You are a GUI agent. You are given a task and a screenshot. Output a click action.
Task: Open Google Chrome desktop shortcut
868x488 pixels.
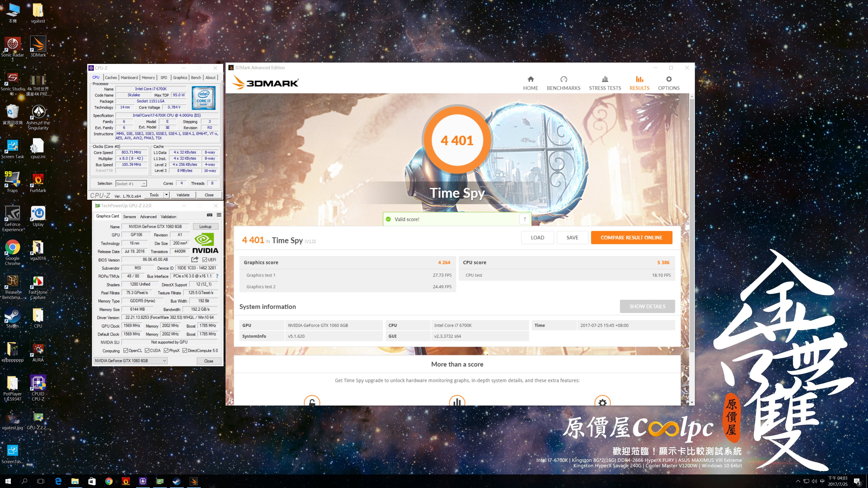point(12,253)
